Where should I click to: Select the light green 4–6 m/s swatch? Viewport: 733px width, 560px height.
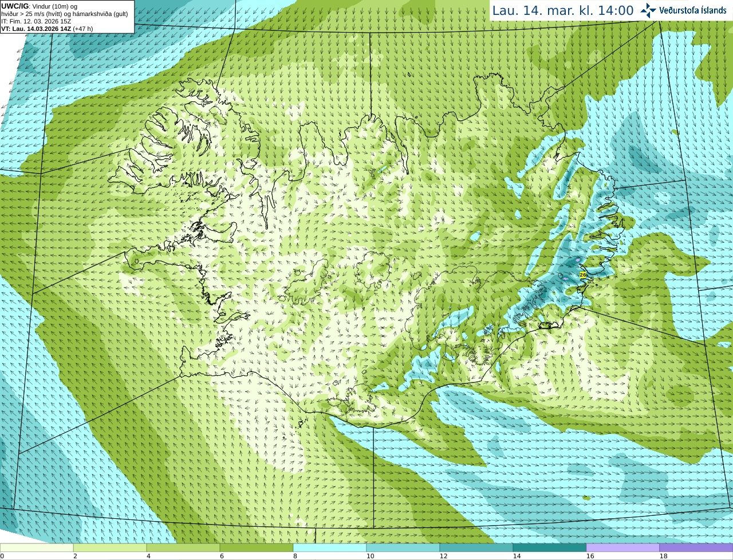[x=183, y=547]
